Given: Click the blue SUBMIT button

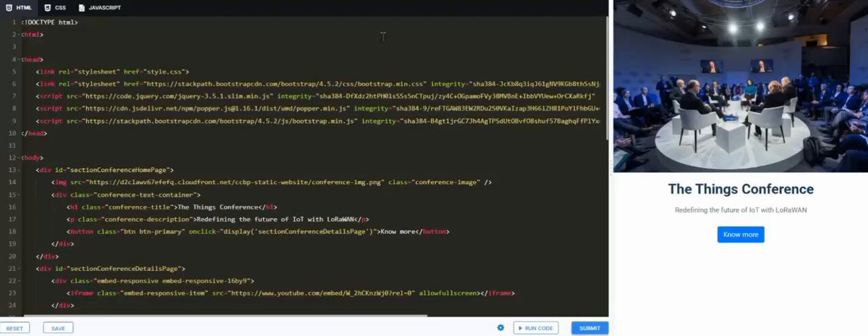Looking at the screenshot, I should [590, 328].
